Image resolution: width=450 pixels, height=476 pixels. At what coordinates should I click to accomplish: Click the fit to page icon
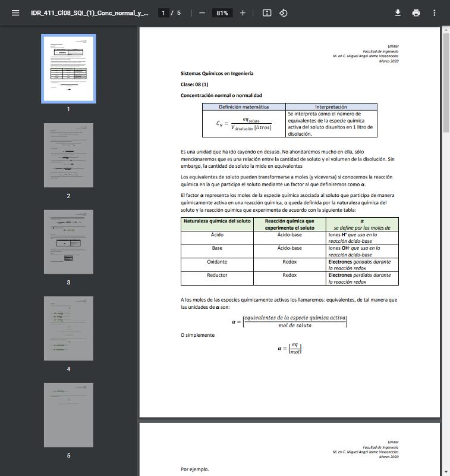tap(266, 12)
